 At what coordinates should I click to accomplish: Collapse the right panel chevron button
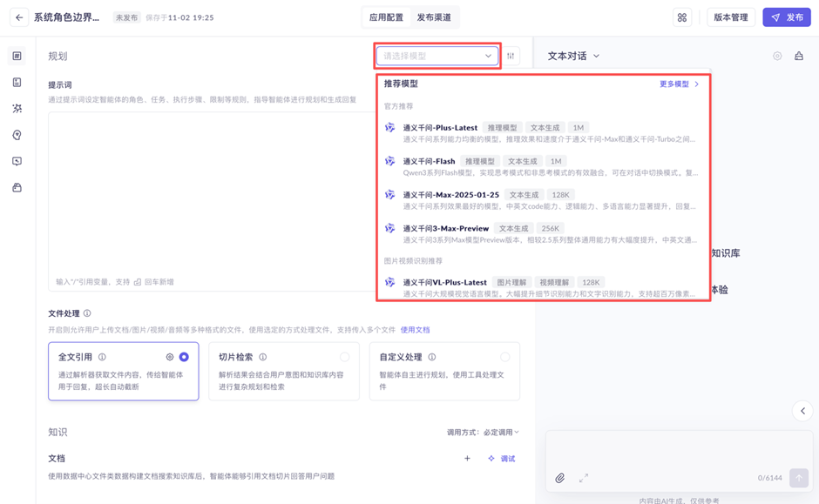pos(802,411)
